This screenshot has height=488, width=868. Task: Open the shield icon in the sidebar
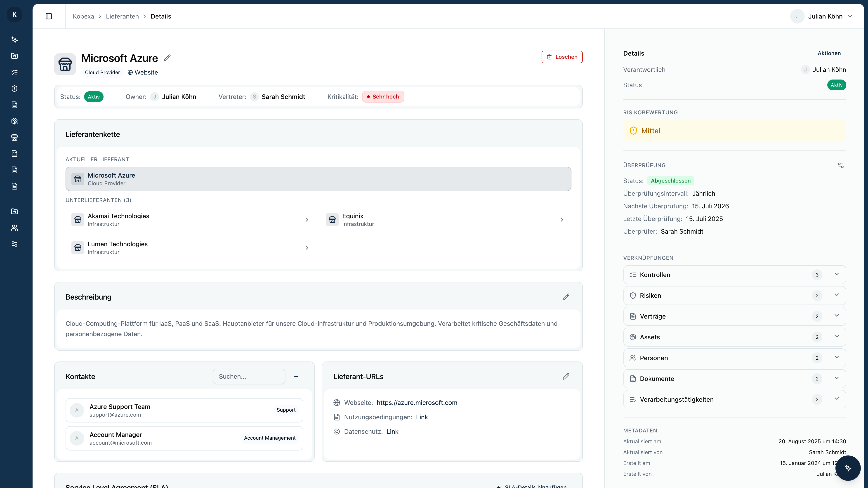click(14, 89)
